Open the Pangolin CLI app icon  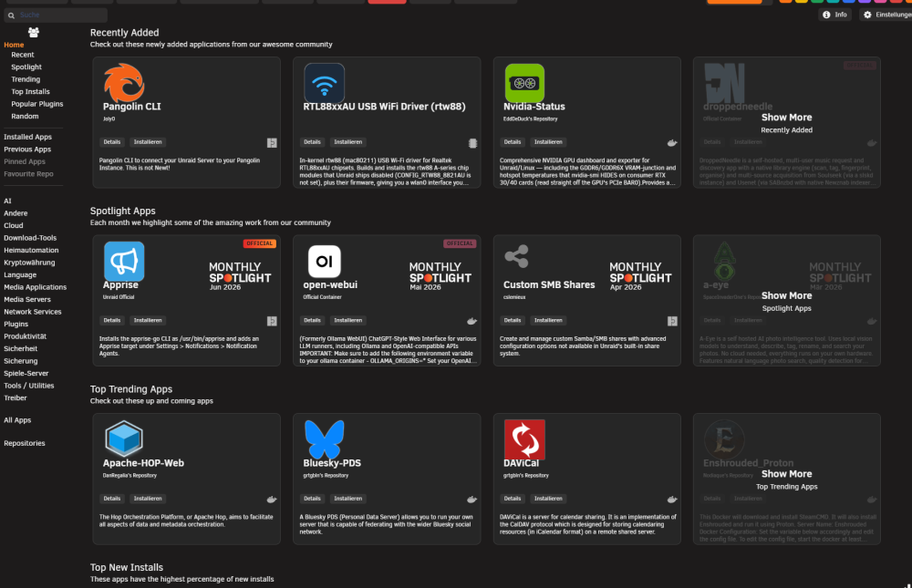124,83
